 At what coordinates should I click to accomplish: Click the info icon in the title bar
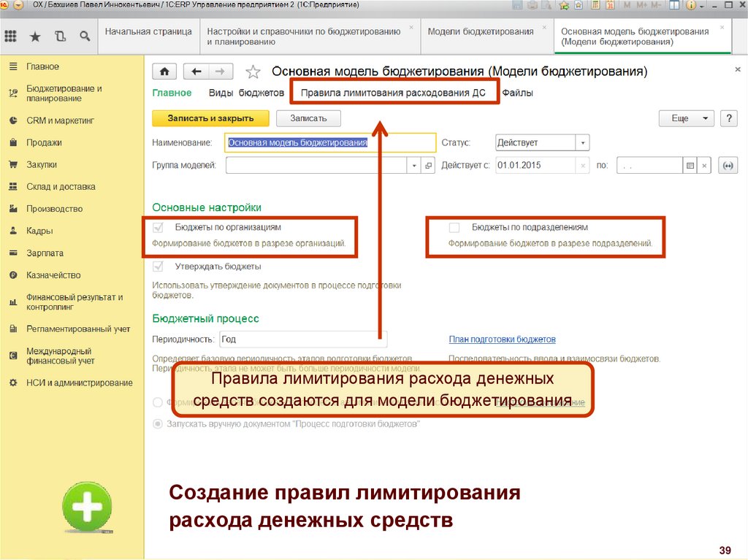[690, 5]
